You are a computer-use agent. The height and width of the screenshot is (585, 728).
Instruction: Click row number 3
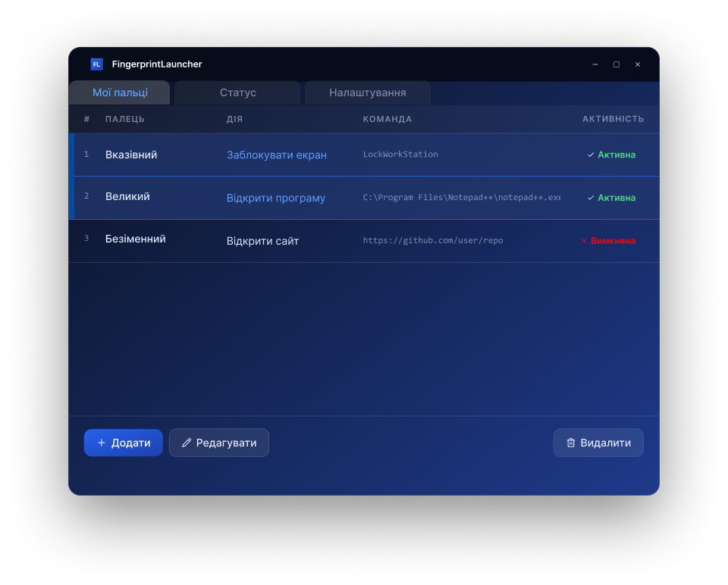pyautogui.click(x=86, y=239)
